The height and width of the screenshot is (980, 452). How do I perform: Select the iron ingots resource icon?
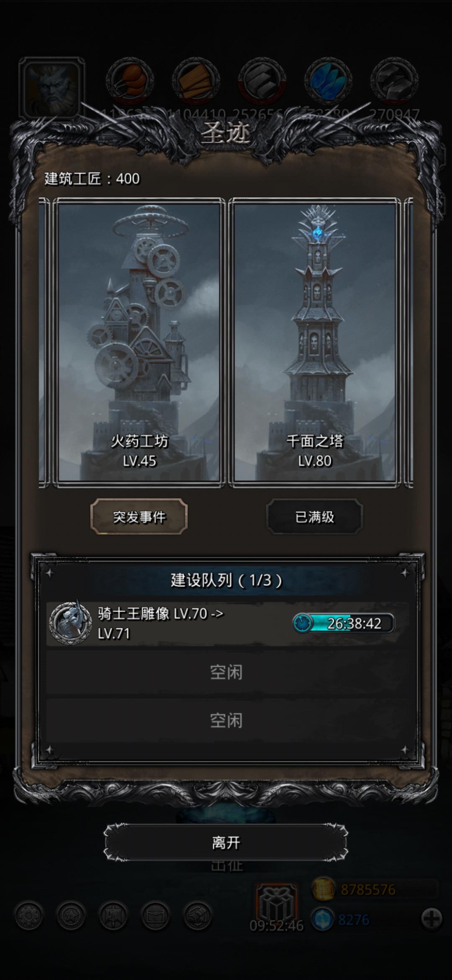click(x=262, y=80)
